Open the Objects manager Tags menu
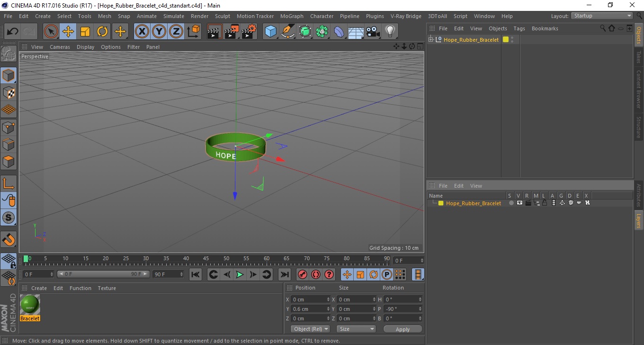644x345 pixels. (519, 28)
